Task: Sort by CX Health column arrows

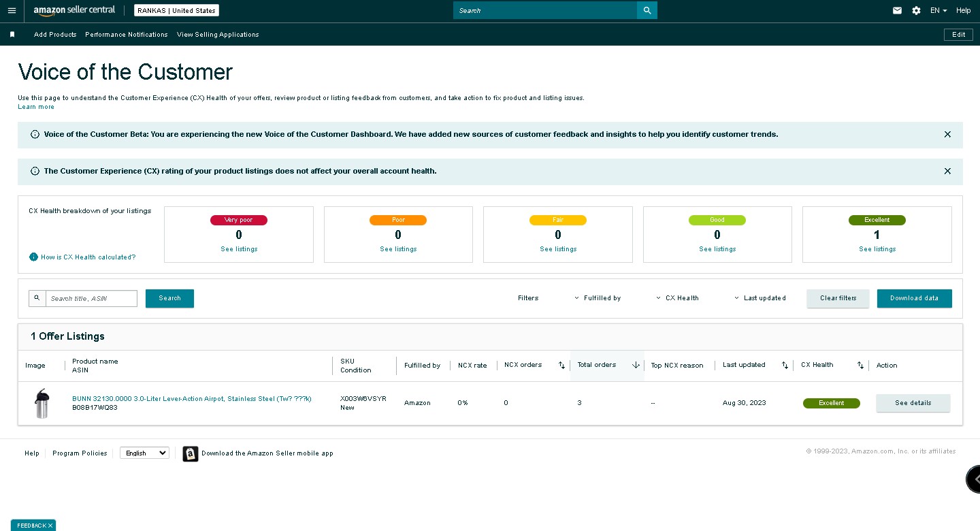Action: click(860, 366)
